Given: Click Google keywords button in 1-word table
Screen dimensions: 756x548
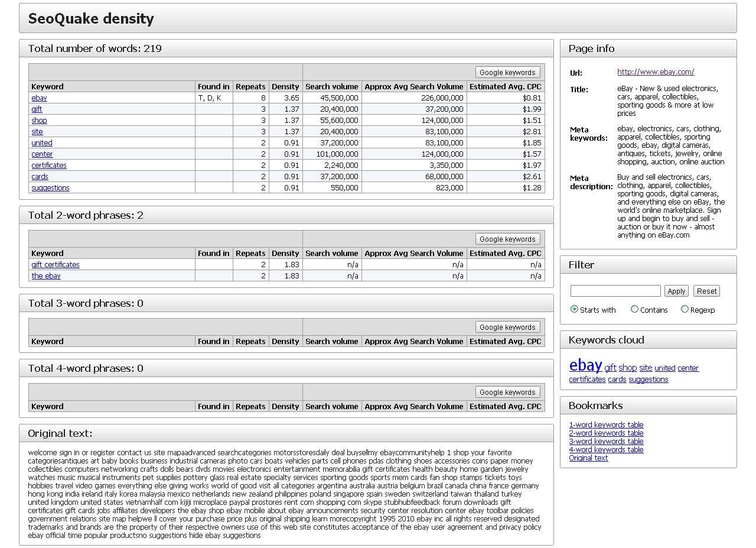Looking at the screenshot, I should tap(507, 72).
